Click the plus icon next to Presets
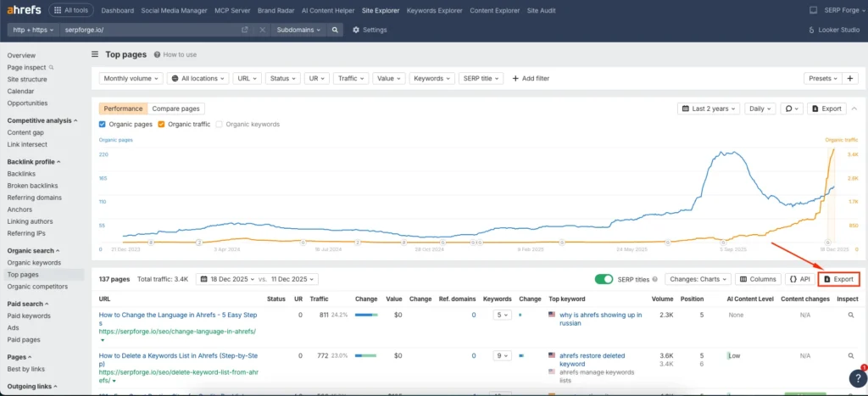This screenshot has height=396, width=868. pos(852,78)
